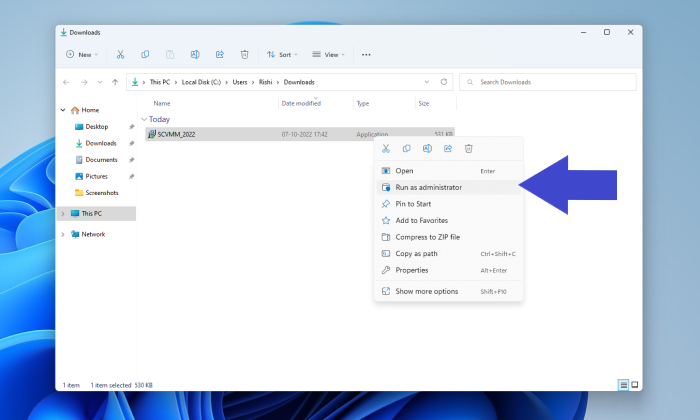The height and width of the screenshot is (420, 700).
Task: Open Documents in the navigation pane
Action: click(x=101, y=160)
